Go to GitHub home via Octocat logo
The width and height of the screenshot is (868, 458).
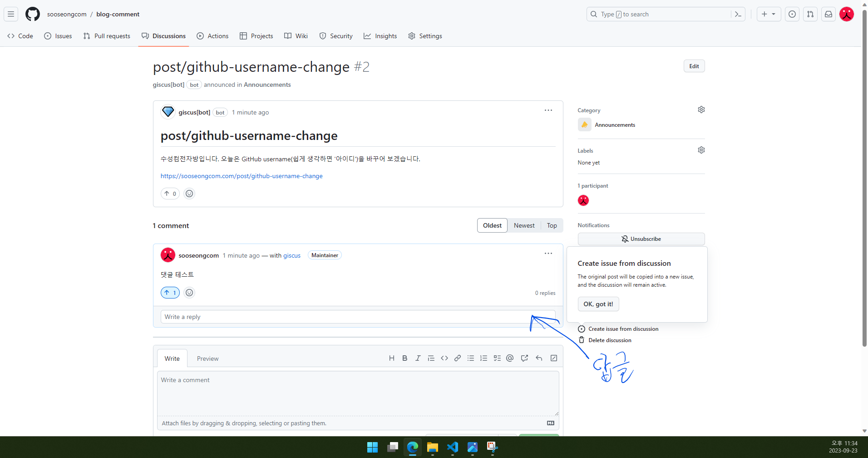pos(33,14)
